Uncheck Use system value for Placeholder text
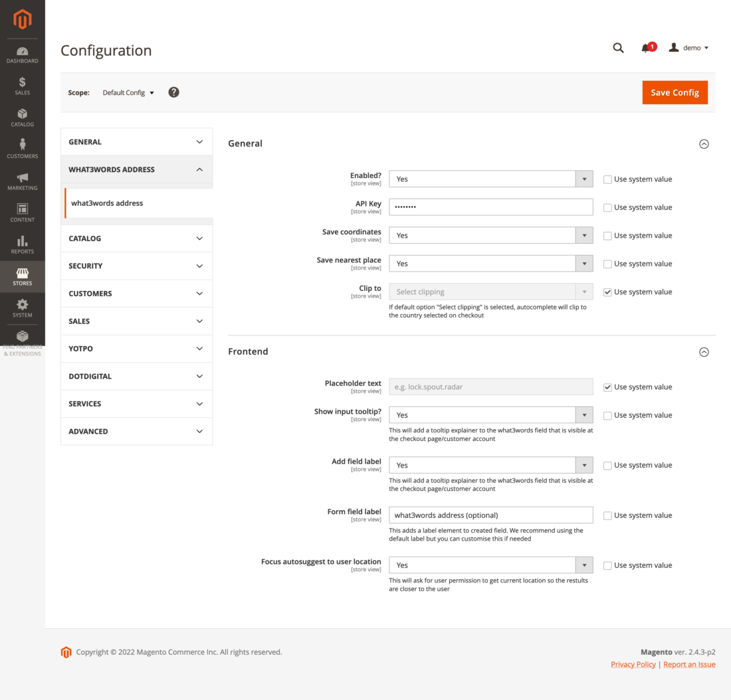This screenshot has width=731, height=700. pyautogui.click(x=607, y=387)
